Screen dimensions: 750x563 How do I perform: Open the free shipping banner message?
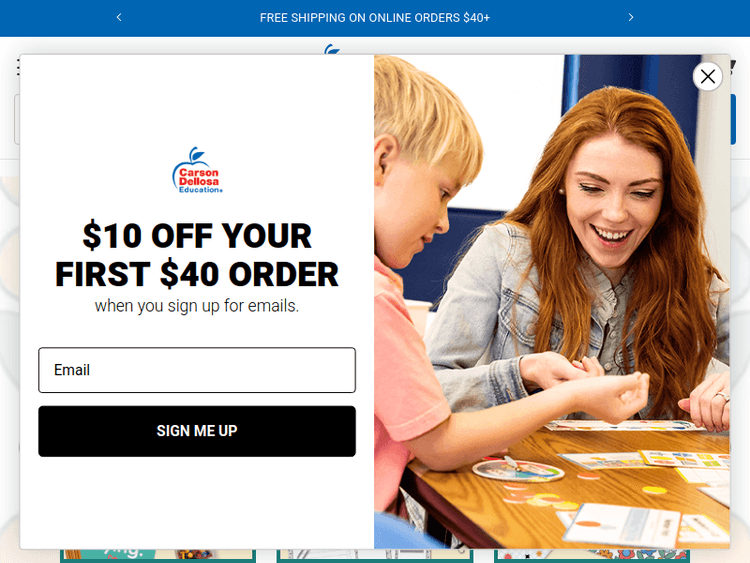point(375,18)
